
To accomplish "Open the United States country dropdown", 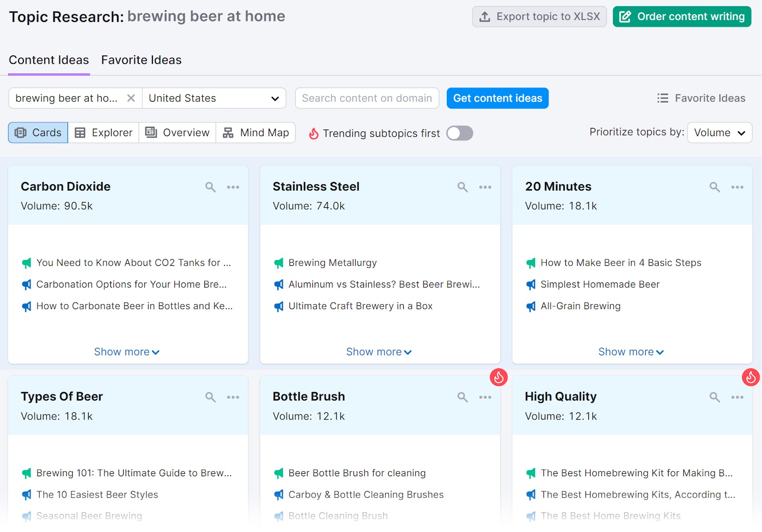I will (214, 98).
